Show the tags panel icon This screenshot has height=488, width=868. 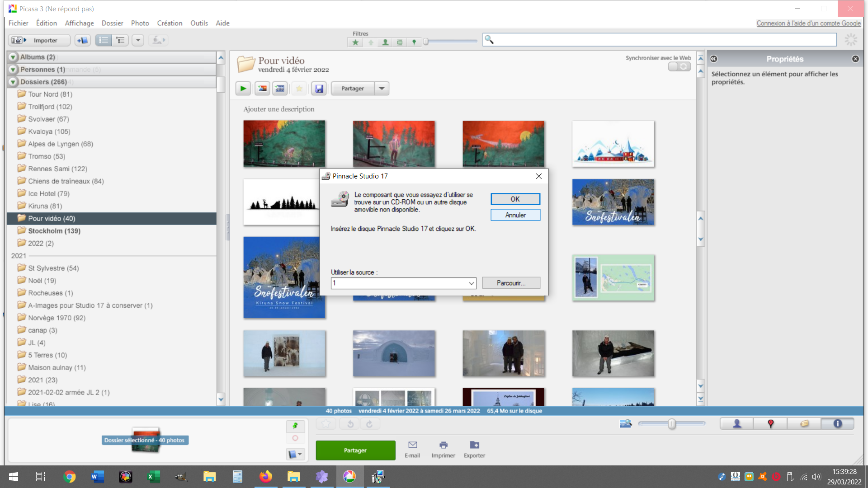pos(804,424)
